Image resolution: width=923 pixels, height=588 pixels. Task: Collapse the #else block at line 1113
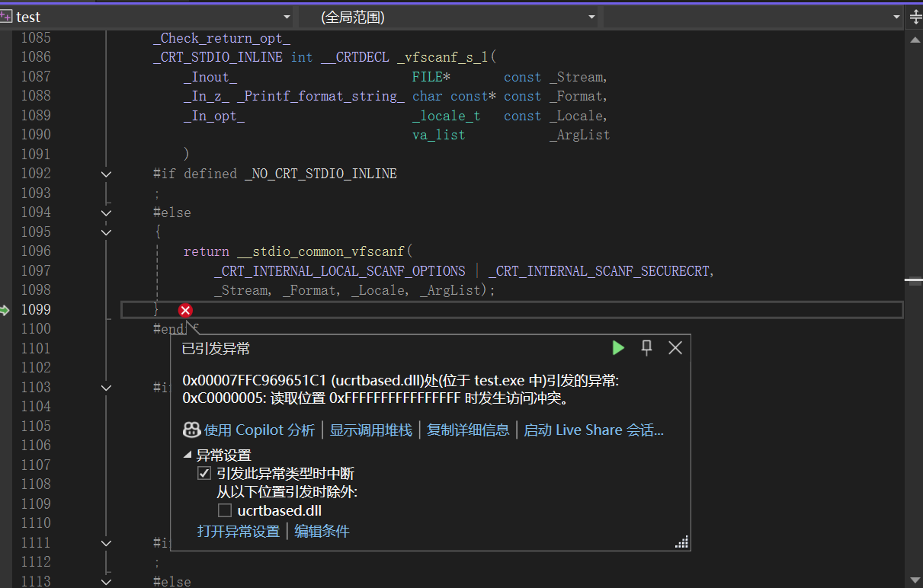[106, 582]
